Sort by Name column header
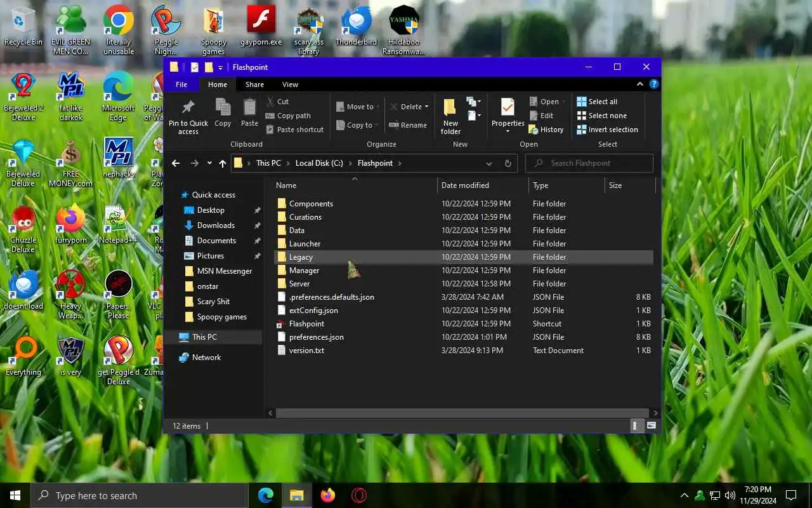The height and width of the screenshot is (508, 812). 355,185
